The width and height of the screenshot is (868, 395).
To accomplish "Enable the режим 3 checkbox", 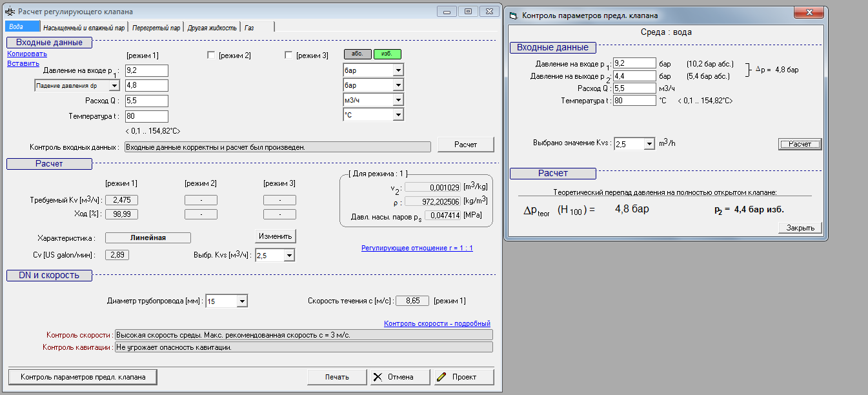I will click(288, 56).
